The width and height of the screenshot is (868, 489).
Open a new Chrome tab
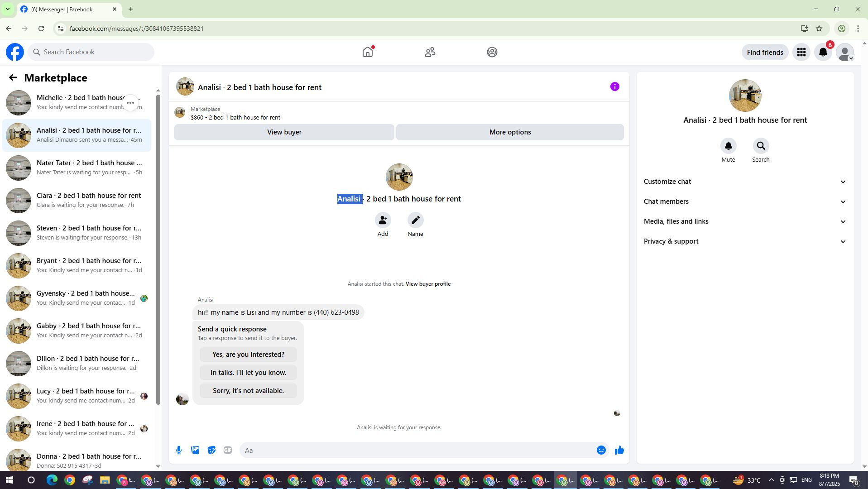[x=131, y=9]
